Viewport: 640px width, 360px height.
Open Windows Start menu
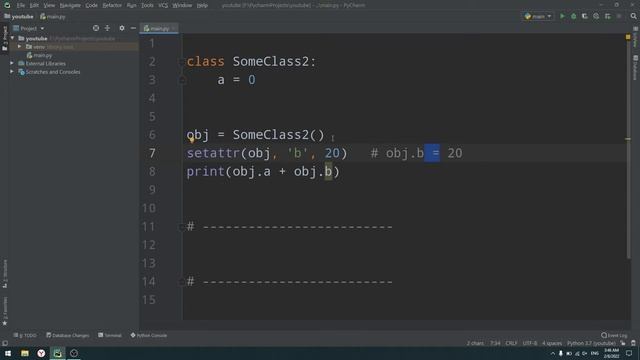point(8,353)
